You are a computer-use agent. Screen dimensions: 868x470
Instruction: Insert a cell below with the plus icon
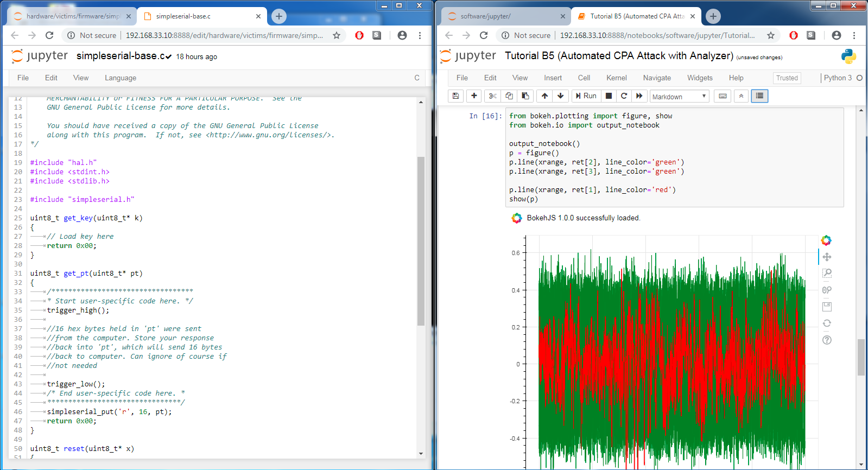tap(474, 96)
